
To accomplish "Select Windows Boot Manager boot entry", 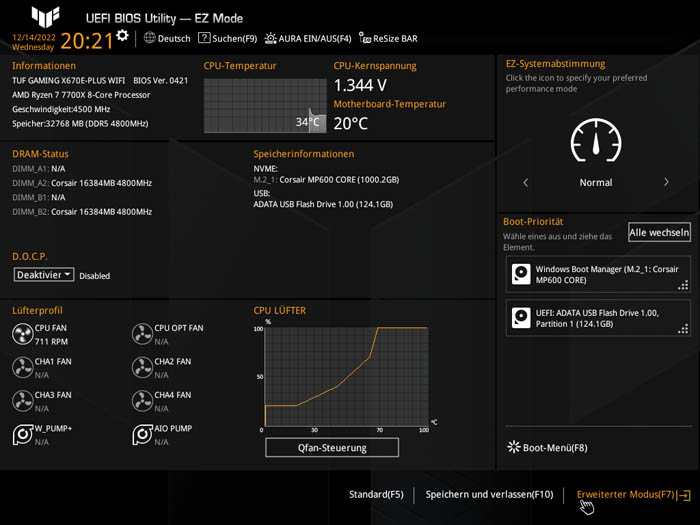I will (x=598, y=275).
